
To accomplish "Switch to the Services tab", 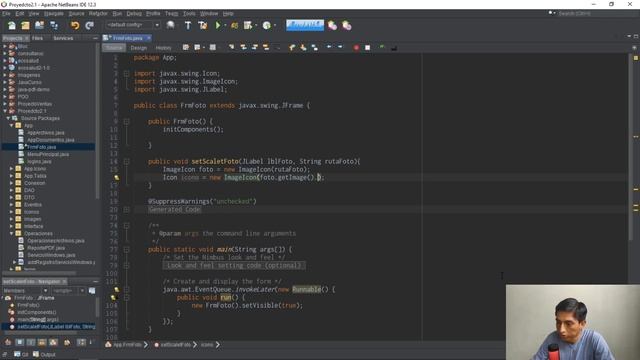I will 63,38.
